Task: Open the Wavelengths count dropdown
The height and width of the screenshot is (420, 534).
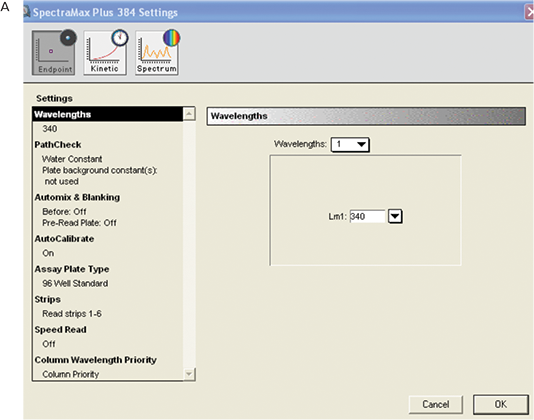Action: click(350, 144)
